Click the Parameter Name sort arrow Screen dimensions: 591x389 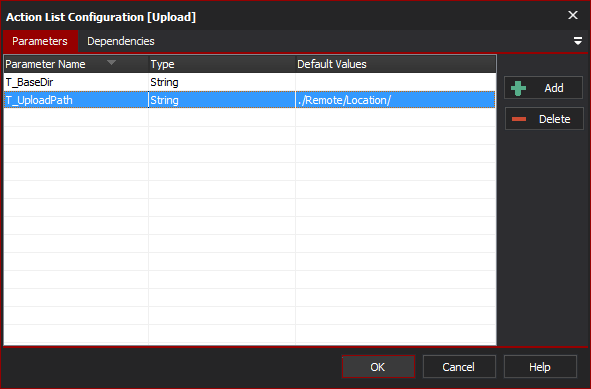[111, 63]
